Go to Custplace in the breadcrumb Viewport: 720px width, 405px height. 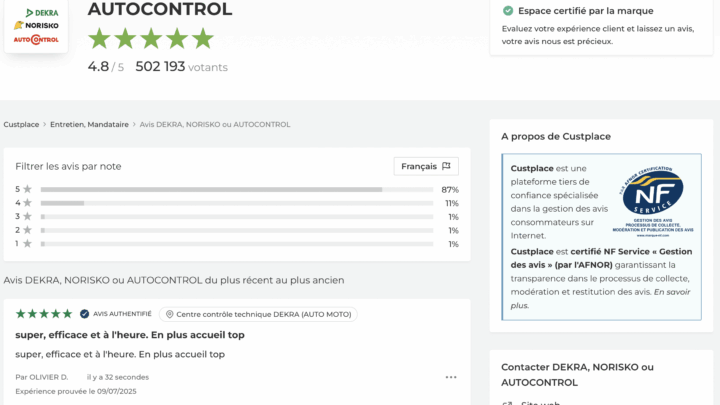(x=21, y=125)
